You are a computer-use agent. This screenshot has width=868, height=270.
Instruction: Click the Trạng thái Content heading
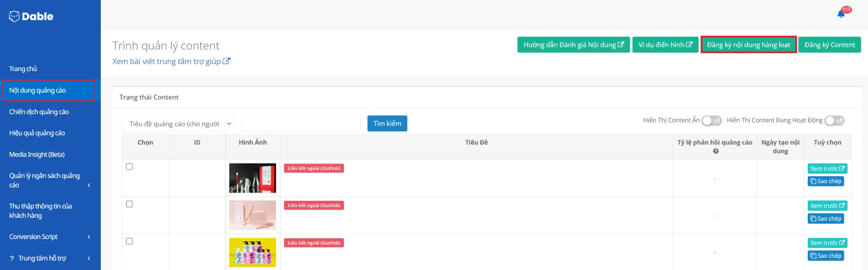[149, 97]
